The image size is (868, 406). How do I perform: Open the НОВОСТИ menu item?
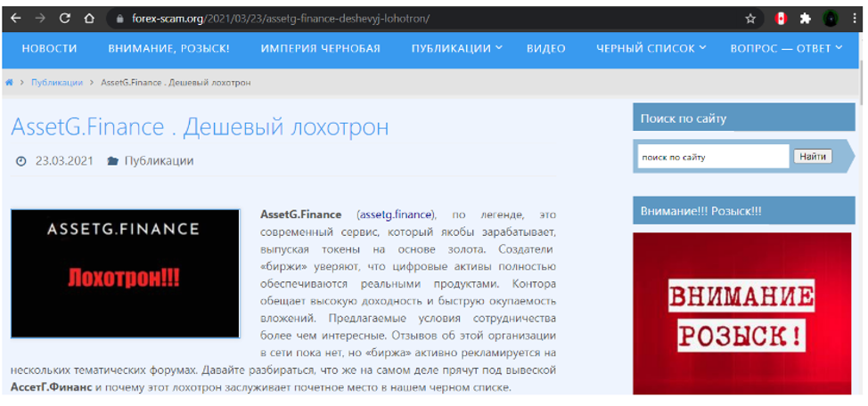pyautogui.click(x=49, y=49)
